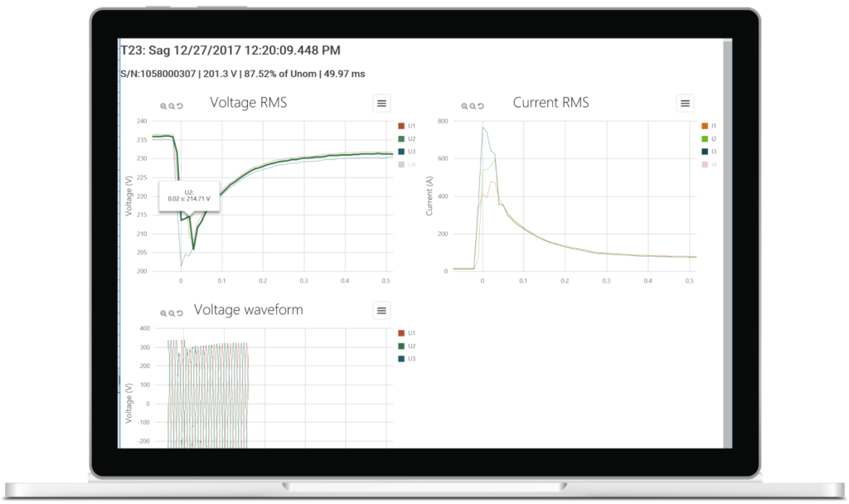The image size is (849, 504).
Task: Zoom out on the Current RMS chart
Action: 473,107
